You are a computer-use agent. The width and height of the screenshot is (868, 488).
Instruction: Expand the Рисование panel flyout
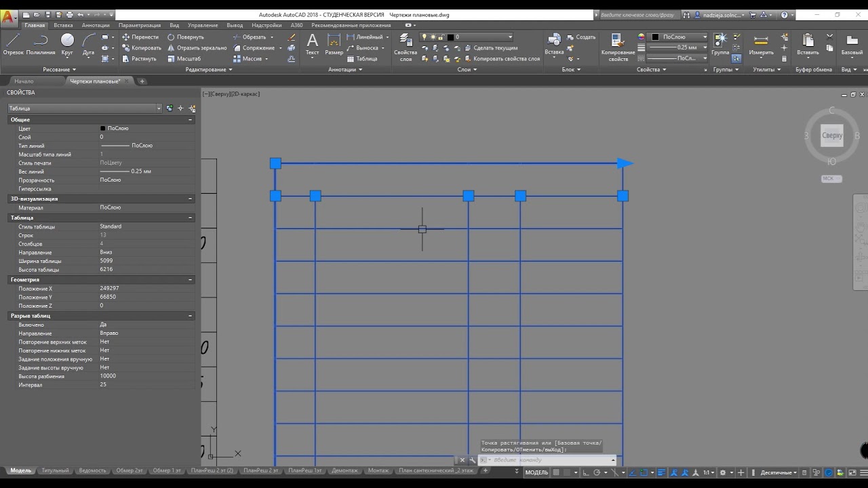60,69
